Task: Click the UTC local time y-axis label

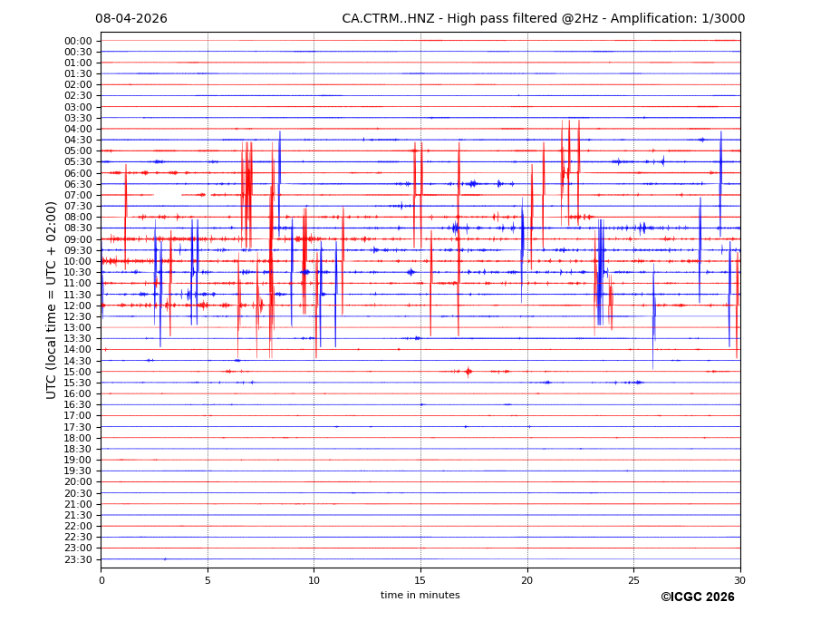Action: 52,300
